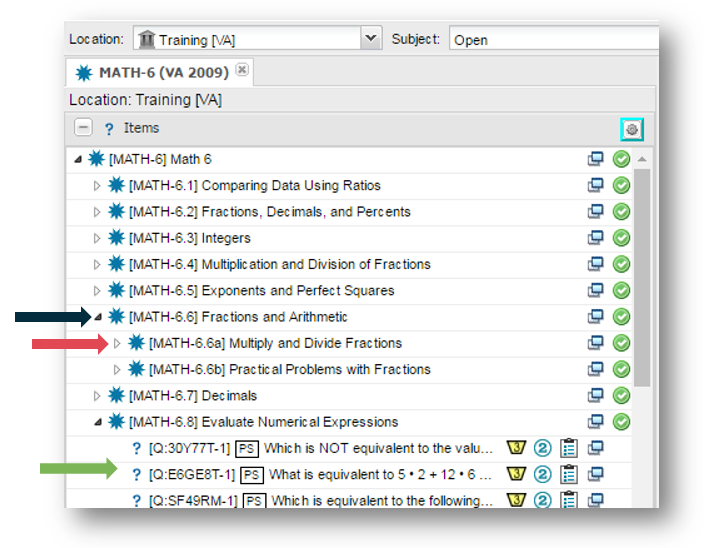Toggle the green check on MATH-6 Math 6 row
Viewport: 704px width, 548px height.
pos(621,160)
